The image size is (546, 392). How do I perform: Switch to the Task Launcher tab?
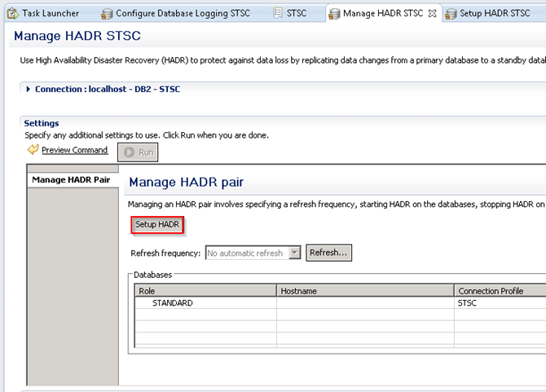point(50,14)
